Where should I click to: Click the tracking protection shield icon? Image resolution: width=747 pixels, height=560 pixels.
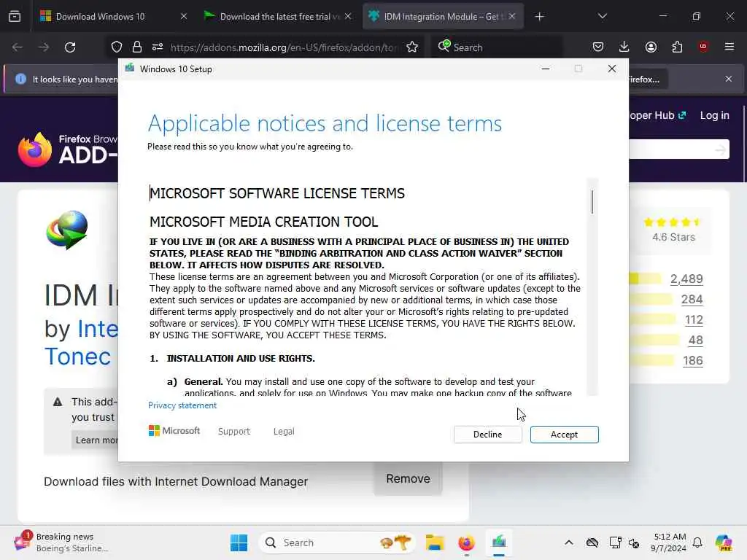[117, 47]
